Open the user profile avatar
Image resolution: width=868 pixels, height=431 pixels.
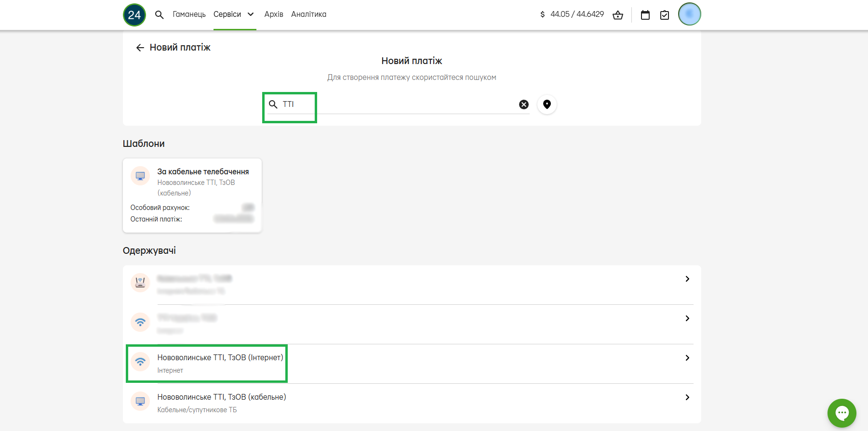click(690, 14)
